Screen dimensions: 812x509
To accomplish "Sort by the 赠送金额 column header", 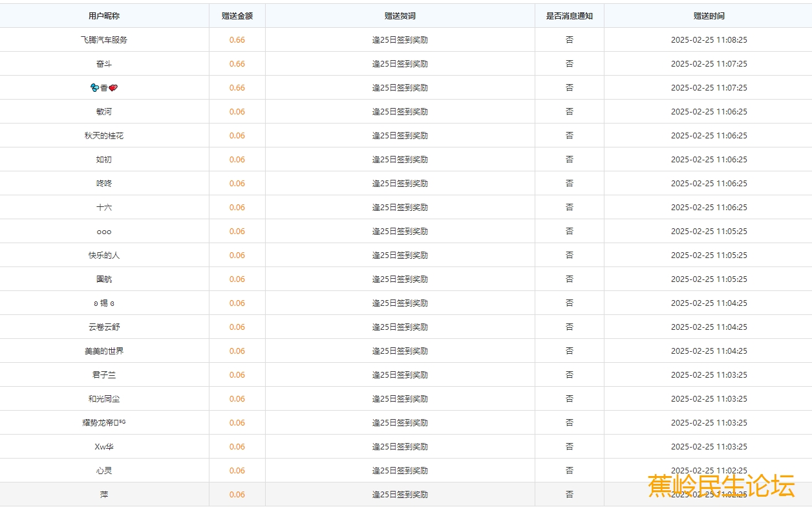I will 237,16.
